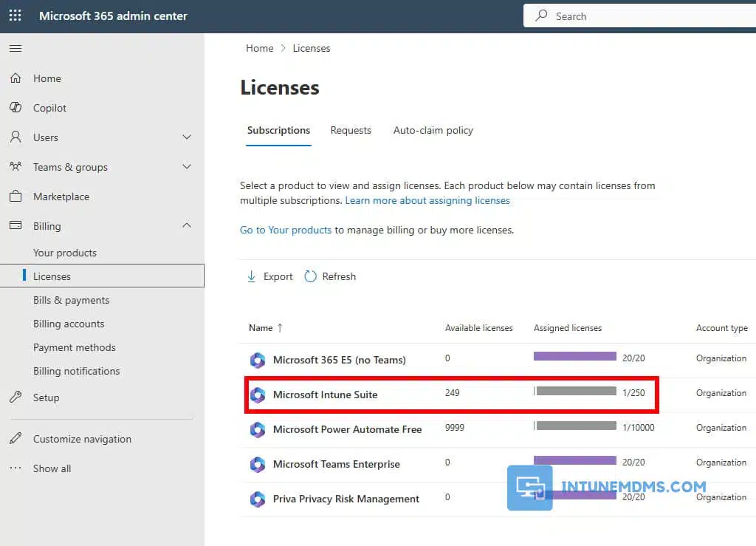
Task: Click the Marketplace bag icon
Action: 16,197
